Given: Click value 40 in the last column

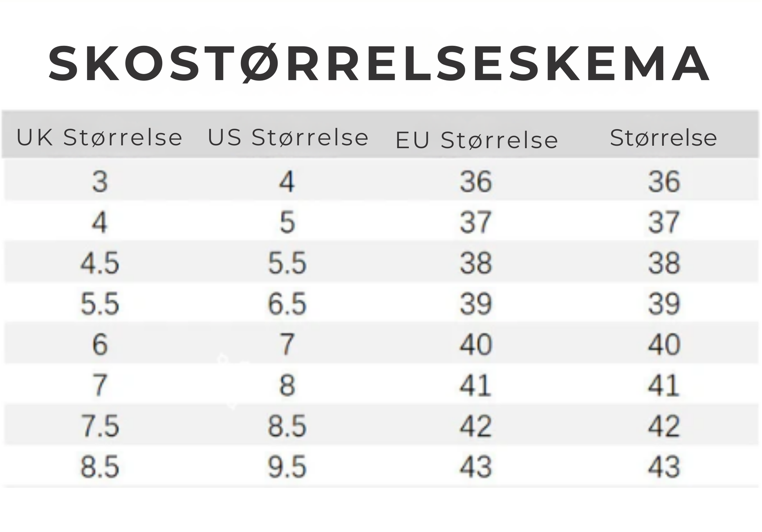Looking at the screenshot, I should point(664,344).
